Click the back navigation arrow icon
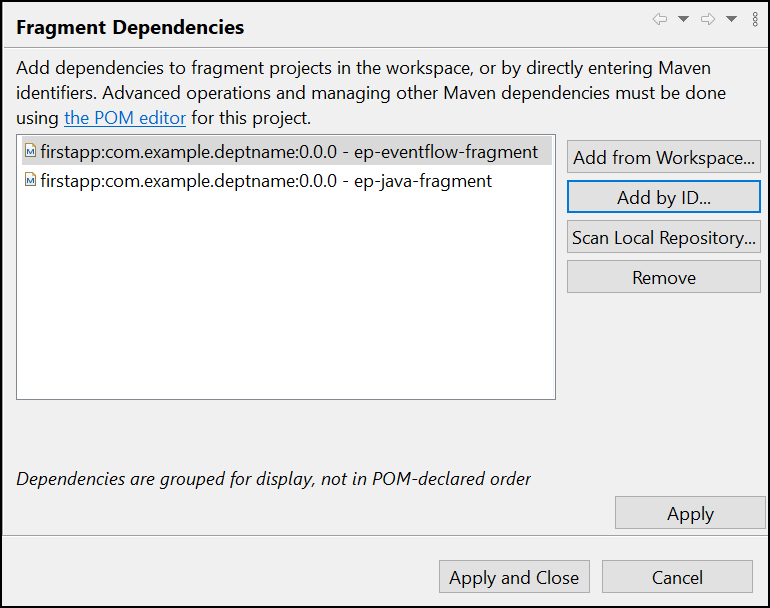 pos(660,19)
